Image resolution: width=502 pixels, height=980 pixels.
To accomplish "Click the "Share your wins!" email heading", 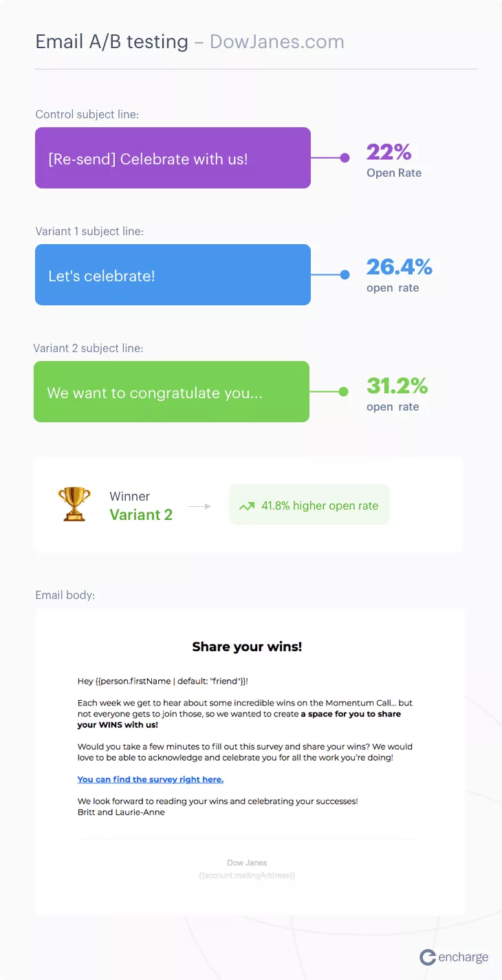I will pos(247,646).
